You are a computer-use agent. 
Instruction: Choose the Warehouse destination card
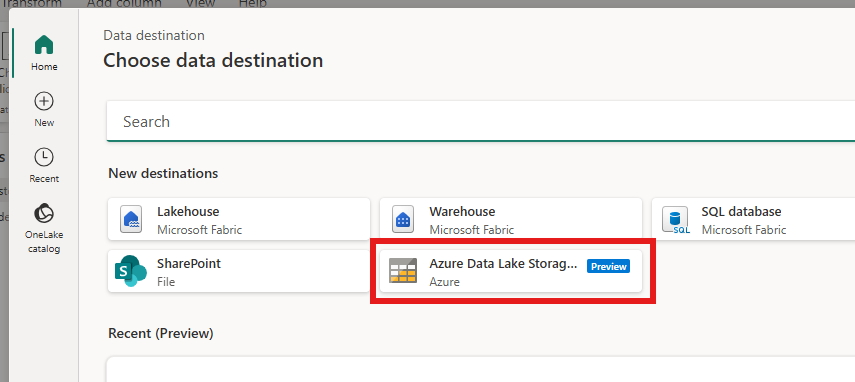tap(511, 219)
